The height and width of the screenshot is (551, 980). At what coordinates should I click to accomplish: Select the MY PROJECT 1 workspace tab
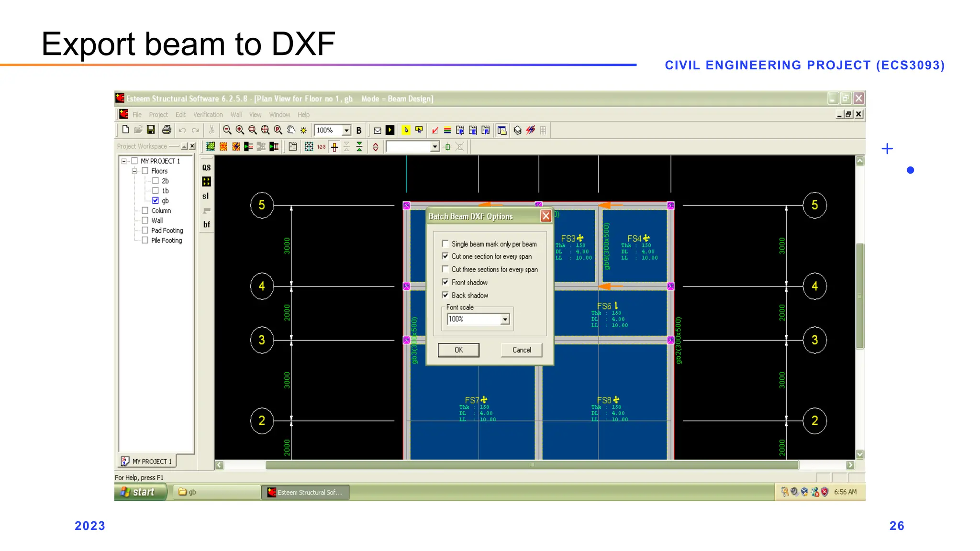pyautogui.click(x=147, y=461)
